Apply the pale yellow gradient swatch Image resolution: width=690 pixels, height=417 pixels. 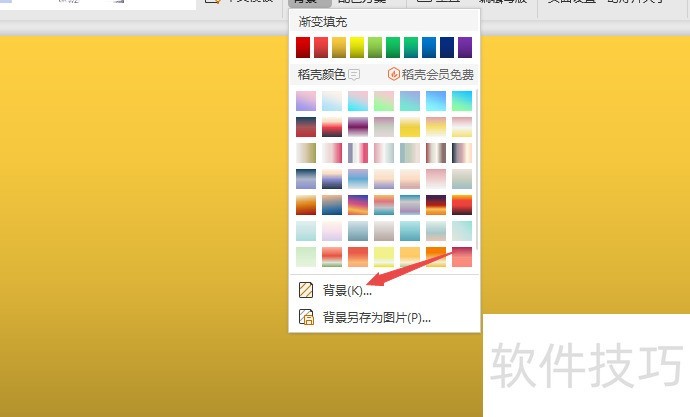tap(384, 256)
